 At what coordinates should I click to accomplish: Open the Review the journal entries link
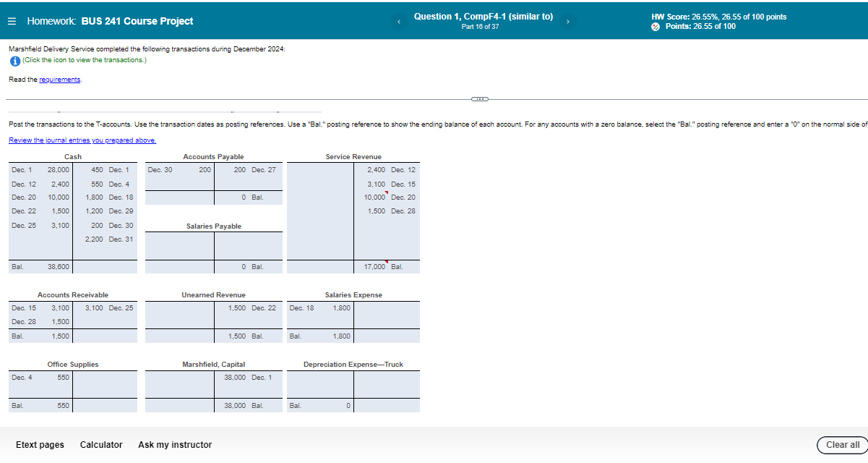pos(84,140)
